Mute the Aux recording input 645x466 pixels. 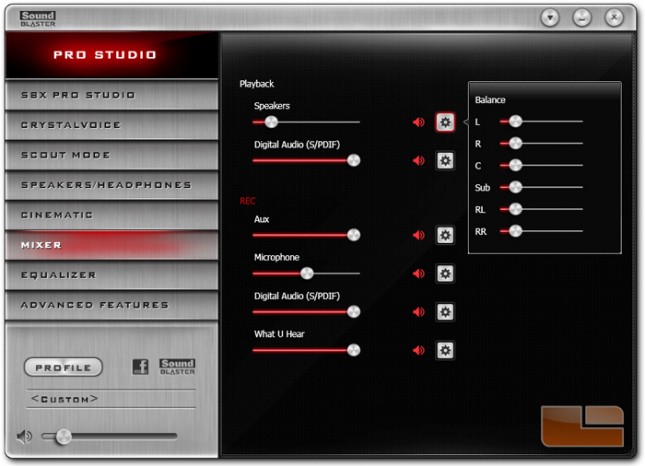(419, 235)
